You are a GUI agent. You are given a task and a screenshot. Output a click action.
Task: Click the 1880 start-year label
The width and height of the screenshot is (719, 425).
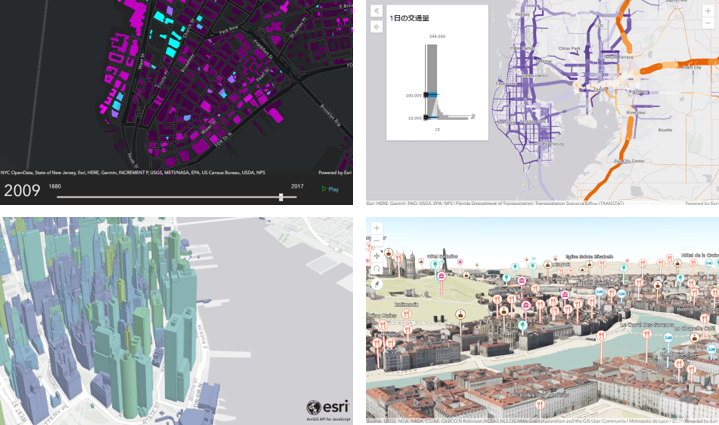(55, 186)
